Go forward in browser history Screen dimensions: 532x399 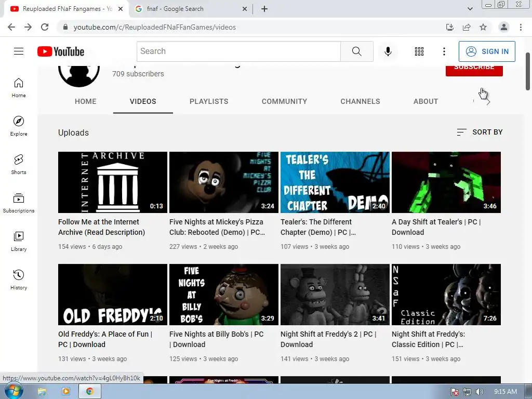(28, 27)
